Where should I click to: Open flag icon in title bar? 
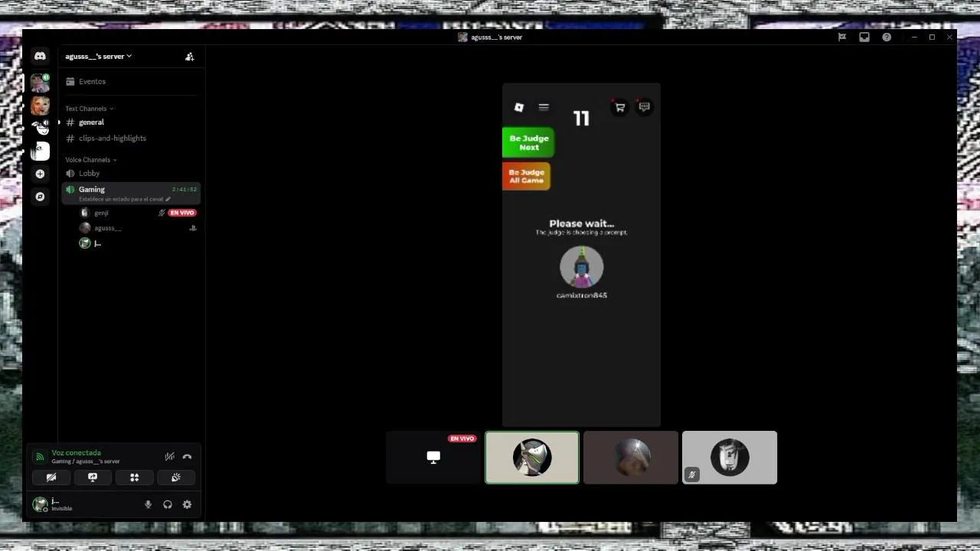tap(842, 37)
